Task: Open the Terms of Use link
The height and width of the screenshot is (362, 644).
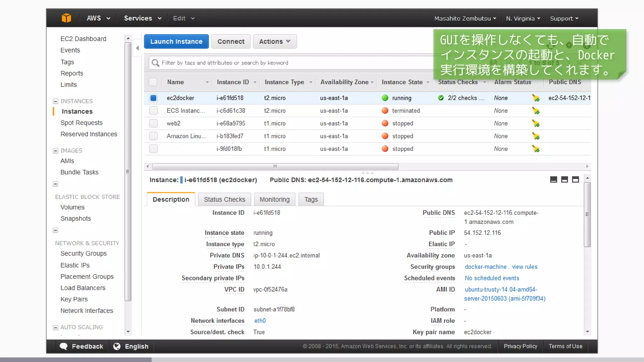Action: (565, 346)
